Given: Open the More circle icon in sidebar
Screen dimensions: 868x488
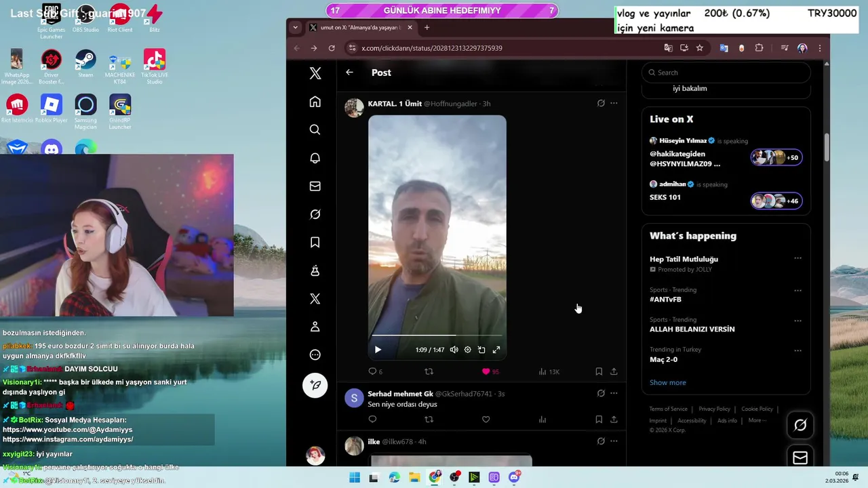Looking at the screenshot, I should [x=315, y=354].
